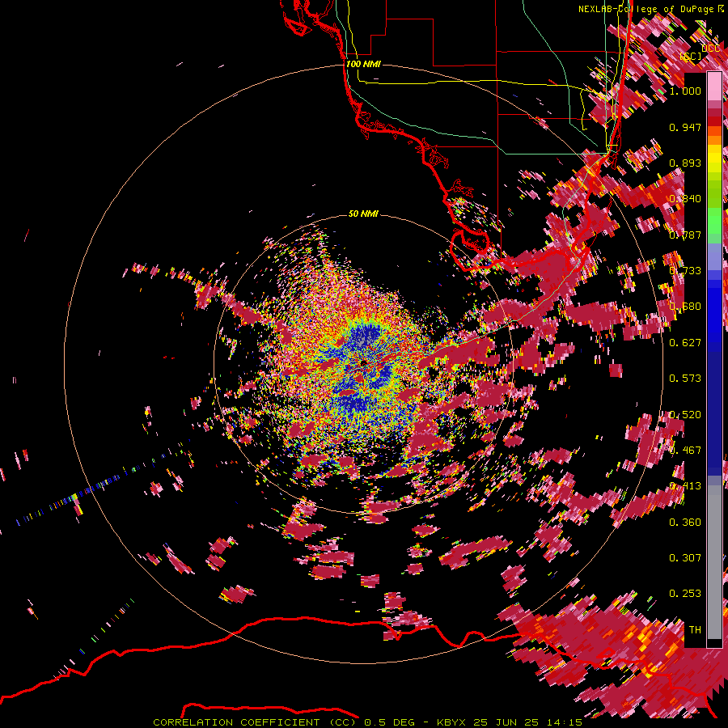The width and height of the screenshot is (728, 728).
Task: Click the 14:15 timestamp
Action: pyautogui.click(x=563, y=722)
